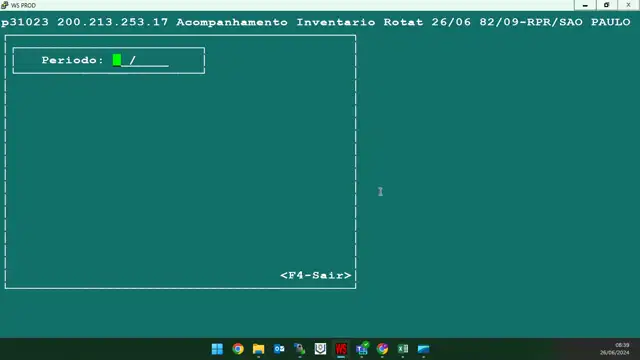Click the 'Acompanhamento Inventario Rotat' header
The image size is (640, 360).
point(300,22)
